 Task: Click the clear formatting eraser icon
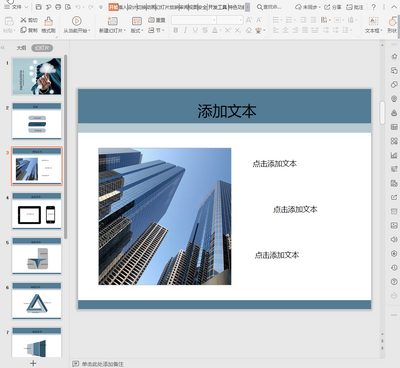[248, 30]
